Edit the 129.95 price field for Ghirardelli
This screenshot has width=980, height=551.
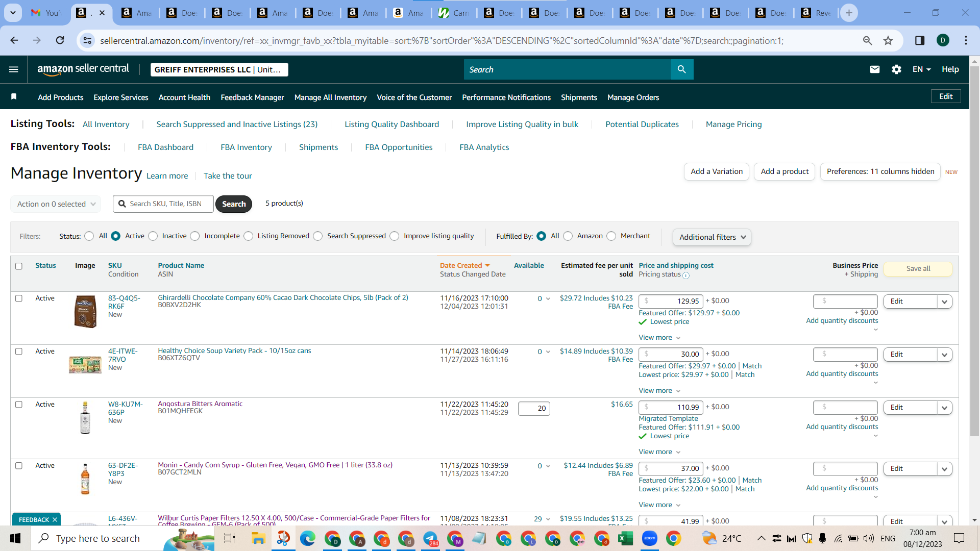click(671, 302)
